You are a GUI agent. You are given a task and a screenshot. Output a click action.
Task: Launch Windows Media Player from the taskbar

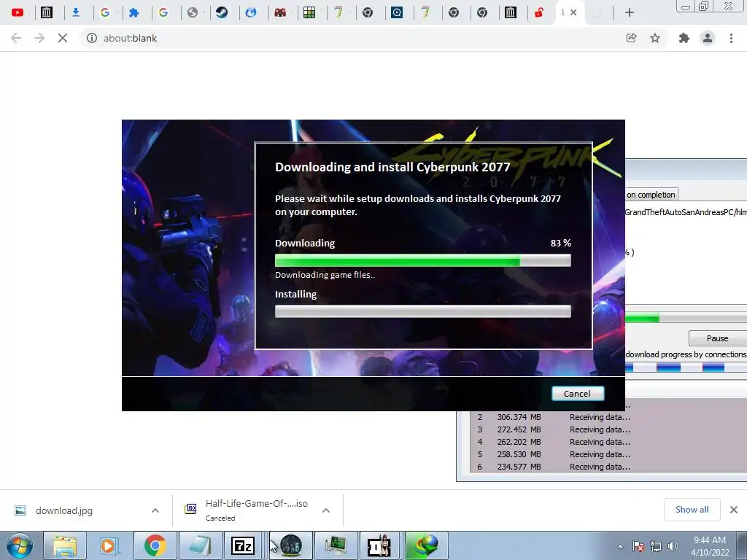pos(108,545)
